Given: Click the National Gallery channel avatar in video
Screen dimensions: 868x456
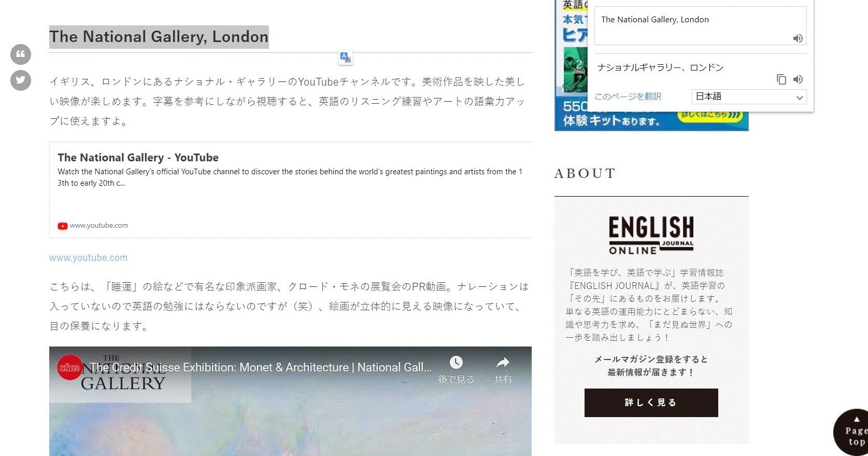Looking at the screenshot, I should [70, 367].
